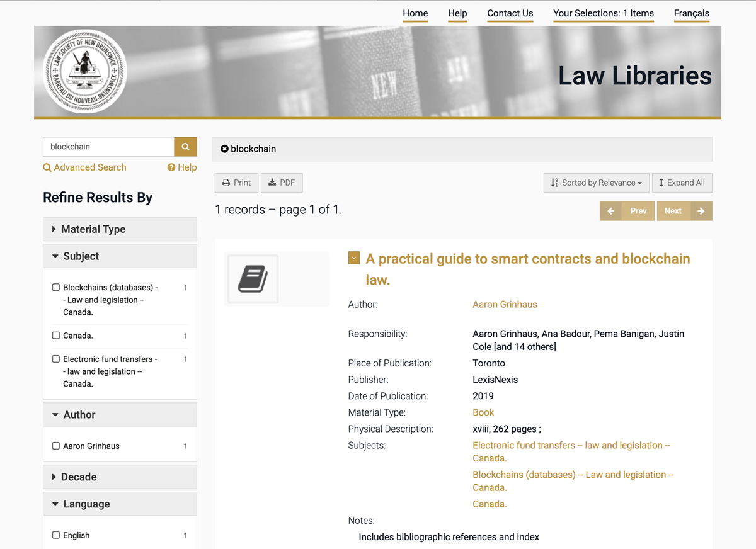
Task: Click the Law Society of New Brunswick seal
Action: (84, 72)
